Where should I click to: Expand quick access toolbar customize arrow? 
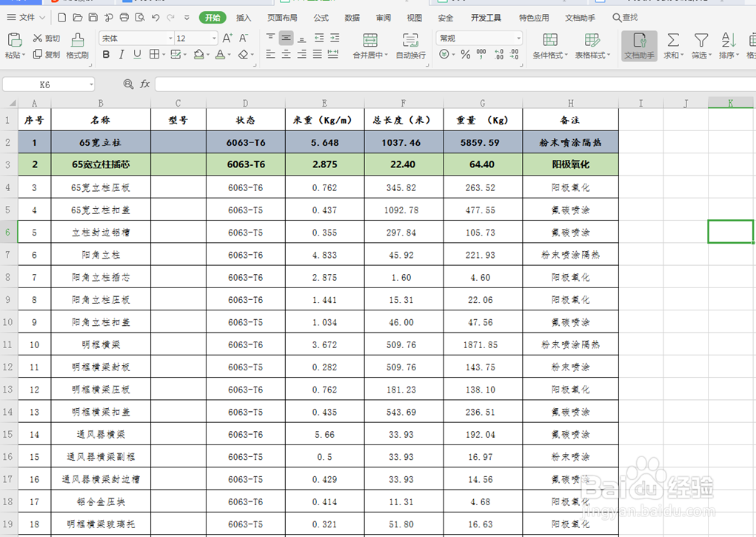click(187, 18)
